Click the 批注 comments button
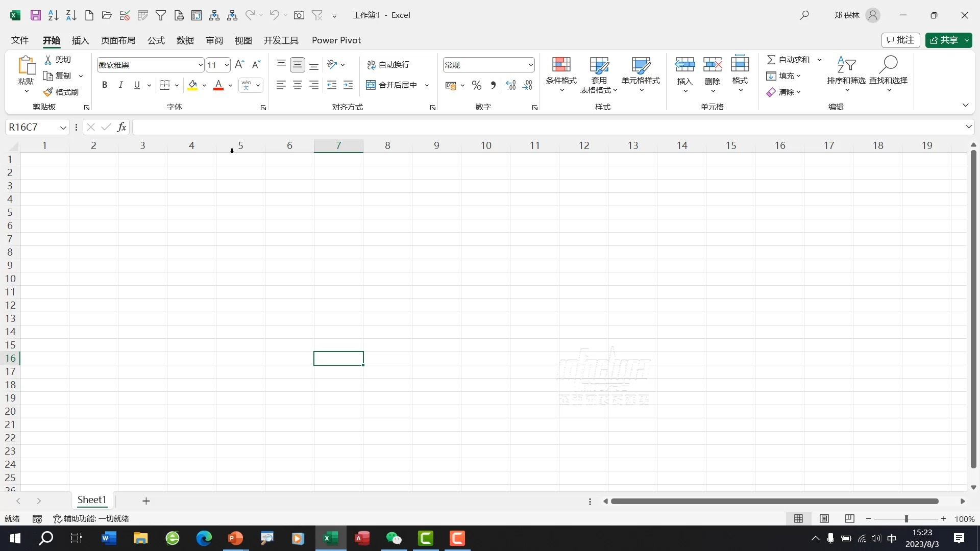This screenshot has width=980, height=551. (901, 40)
